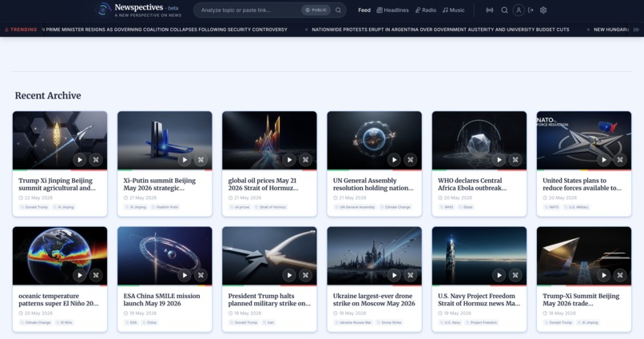The height and width of the screenshot is (339, 644).
Task: Select the Drone Strike tag
Action: click(x=389, y=322)
